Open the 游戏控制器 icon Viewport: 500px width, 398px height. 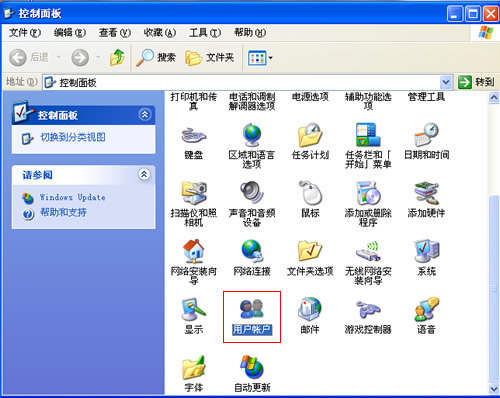pyautogui.click(x=368, y=309)
